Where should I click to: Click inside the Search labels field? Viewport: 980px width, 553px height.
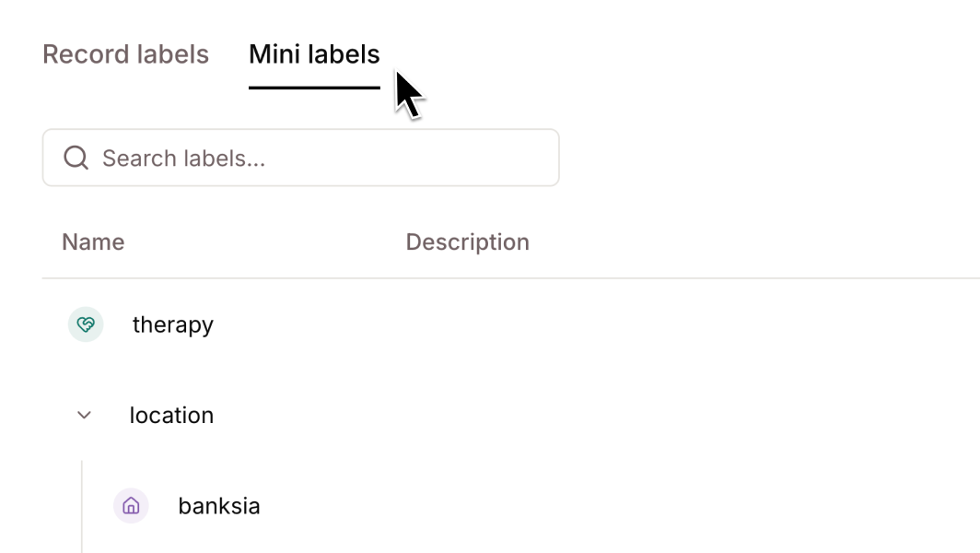point(276,158)
